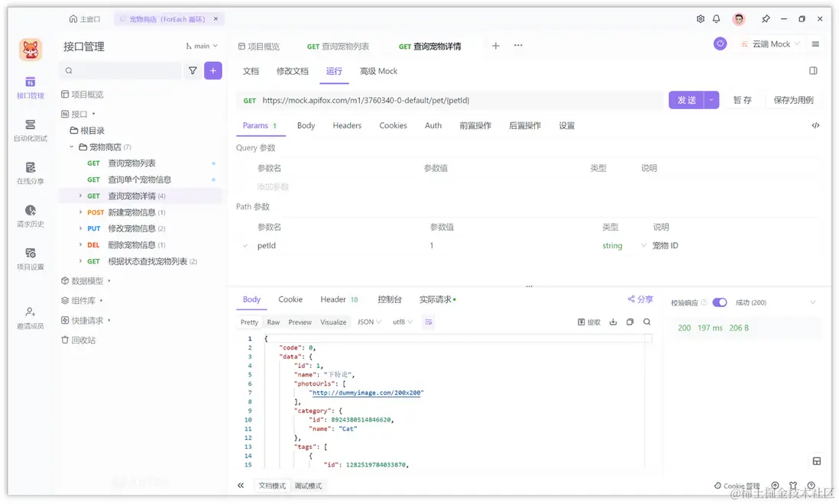Open the filter icon above the API tree
This screenshot has height=504, width=839.
point(193,70)
